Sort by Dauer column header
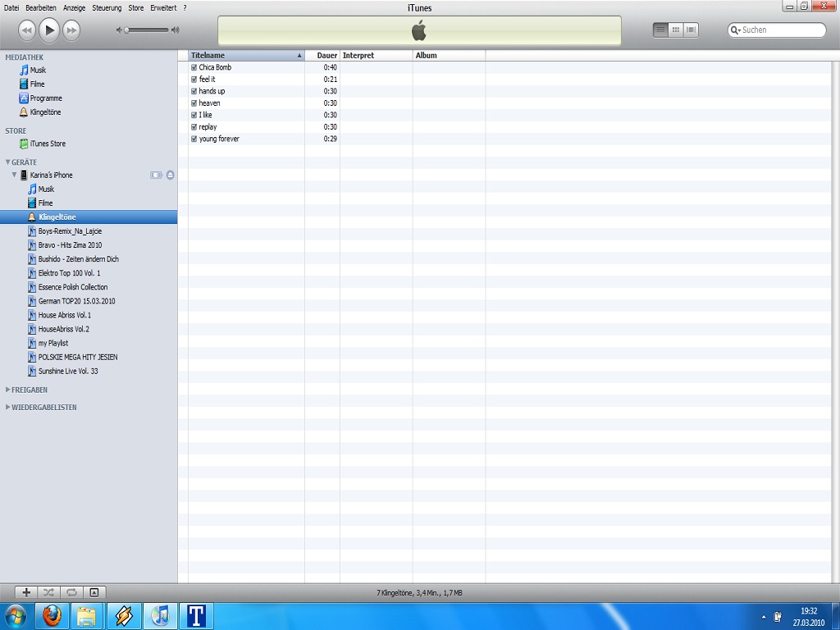The width and height of the screenshot is (840, 630). click(322, 55)
